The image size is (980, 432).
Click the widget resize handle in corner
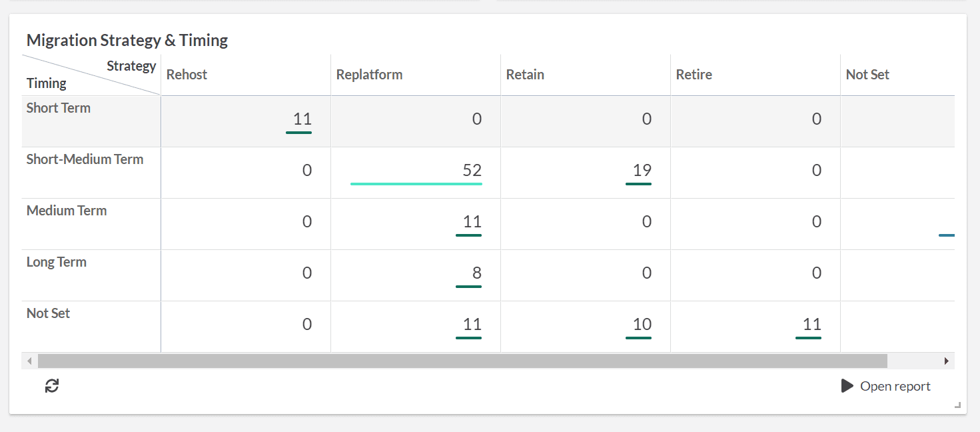[958, 405]
